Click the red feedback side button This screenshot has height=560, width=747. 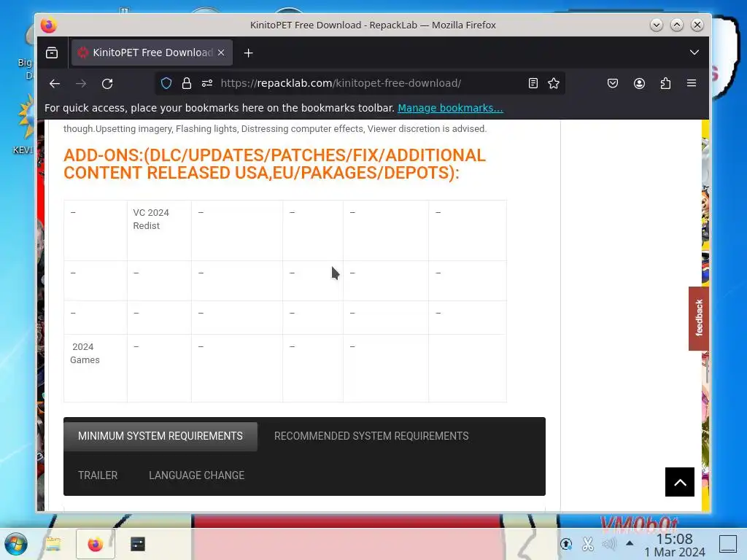click(699, 318)
